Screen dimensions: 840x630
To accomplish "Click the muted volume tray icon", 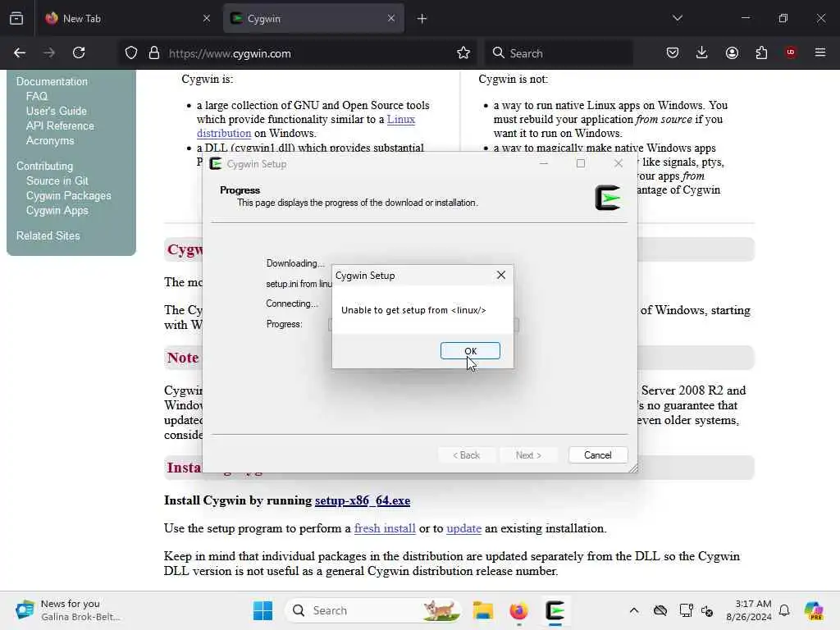I will [x=707, y=610].
